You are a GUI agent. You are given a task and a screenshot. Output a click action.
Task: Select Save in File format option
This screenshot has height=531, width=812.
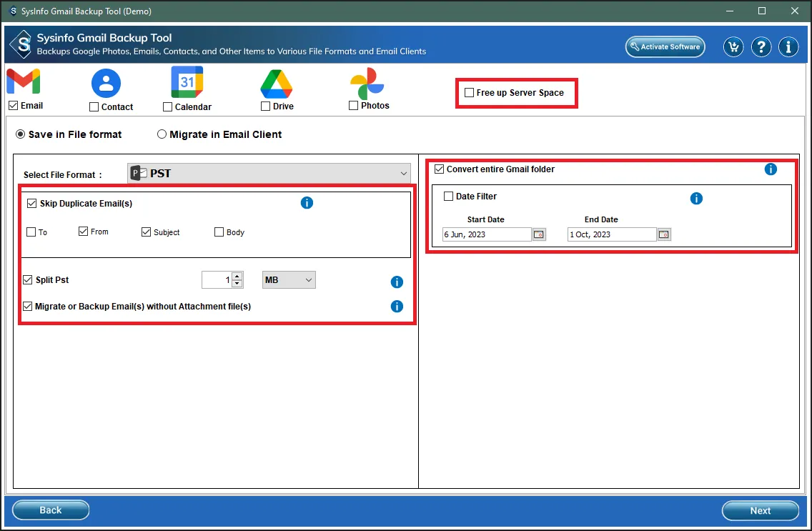click(20, 134)
